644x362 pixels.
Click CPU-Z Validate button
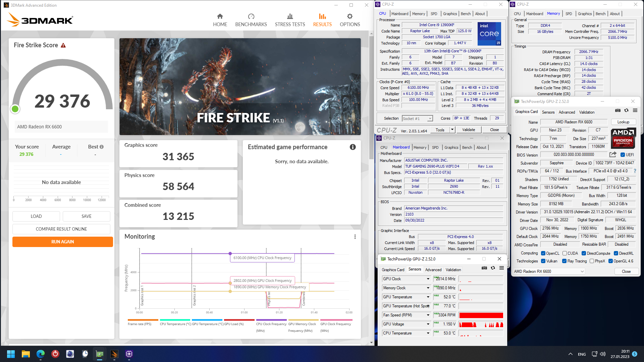click(x=469, y=130)
